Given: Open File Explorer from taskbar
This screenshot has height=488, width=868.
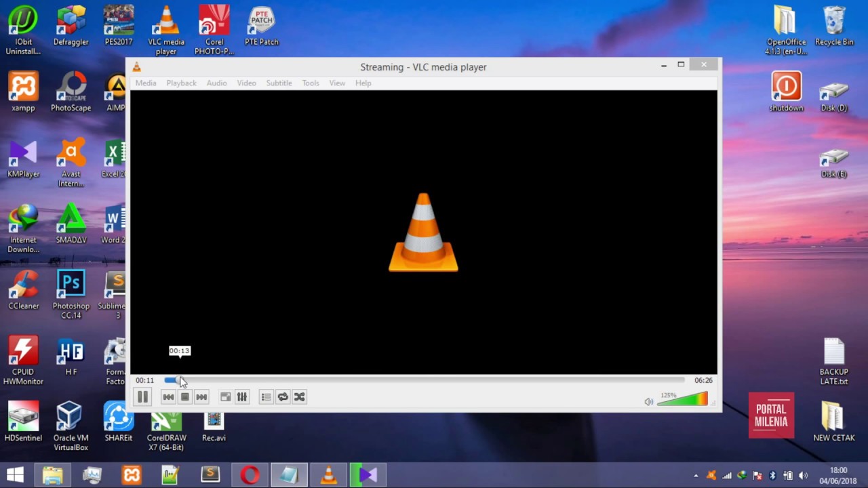Looking at the screenshot, I should [x=52, y=475].
